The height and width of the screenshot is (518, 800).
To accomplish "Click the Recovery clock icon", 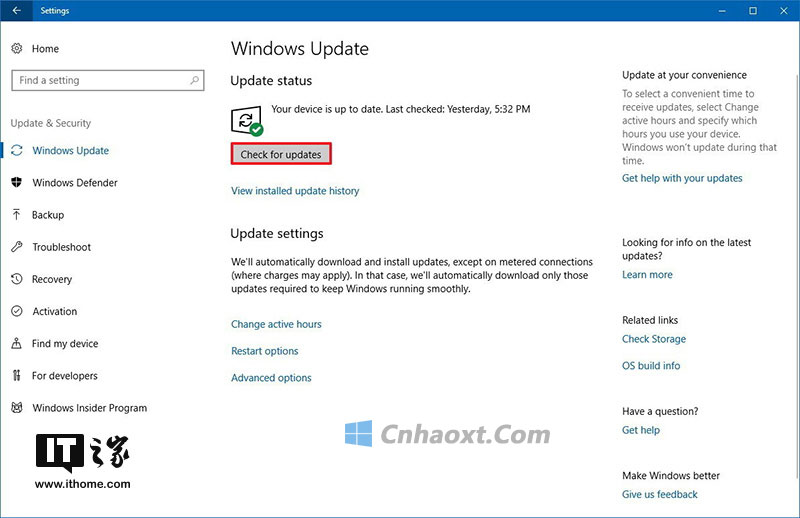I will point(17,279).
